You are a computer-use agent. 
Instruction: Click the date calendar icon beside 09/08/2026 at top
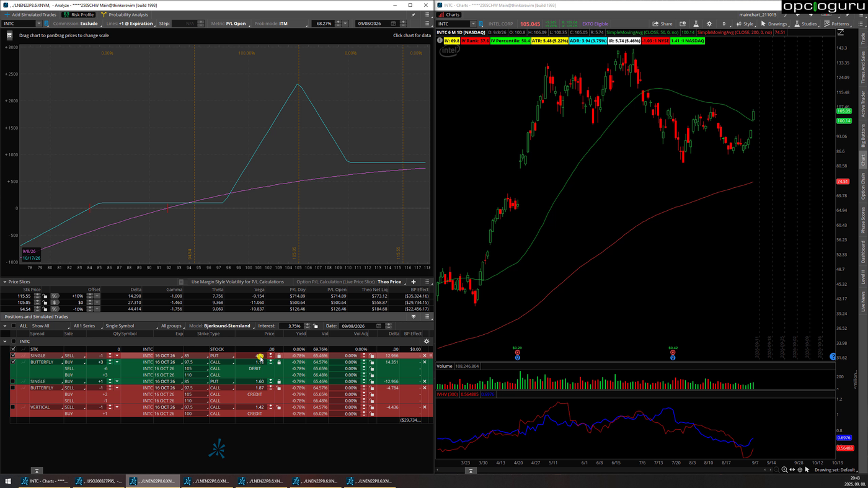(x=393, y=24)
